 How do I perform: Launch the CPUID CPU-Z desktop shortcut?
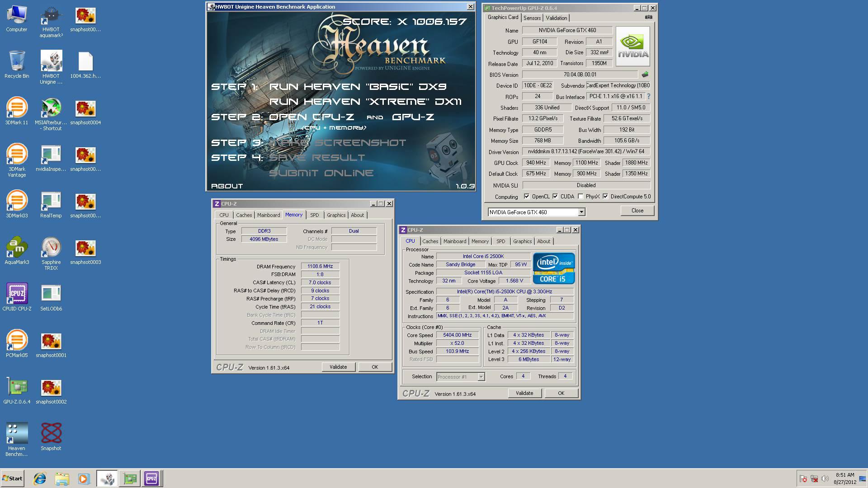tap(17, 297)
